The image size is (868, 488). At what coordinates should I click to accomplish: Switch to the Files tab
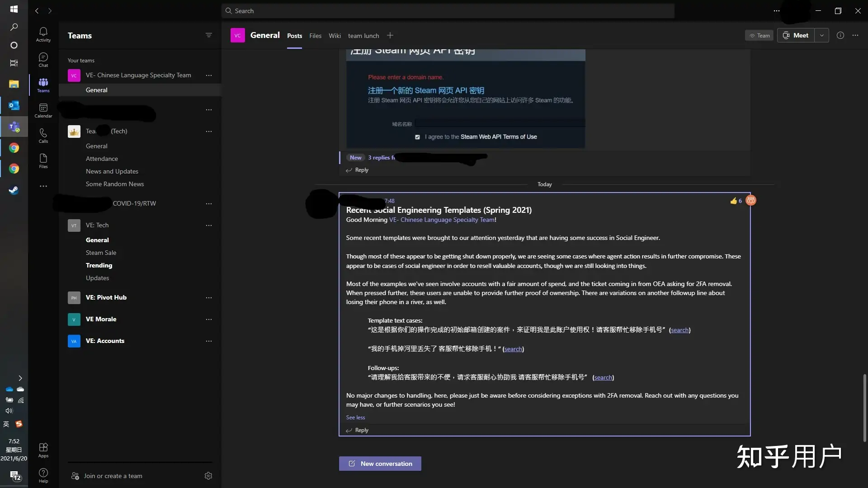pyautogui.click(x=315, y=36)
